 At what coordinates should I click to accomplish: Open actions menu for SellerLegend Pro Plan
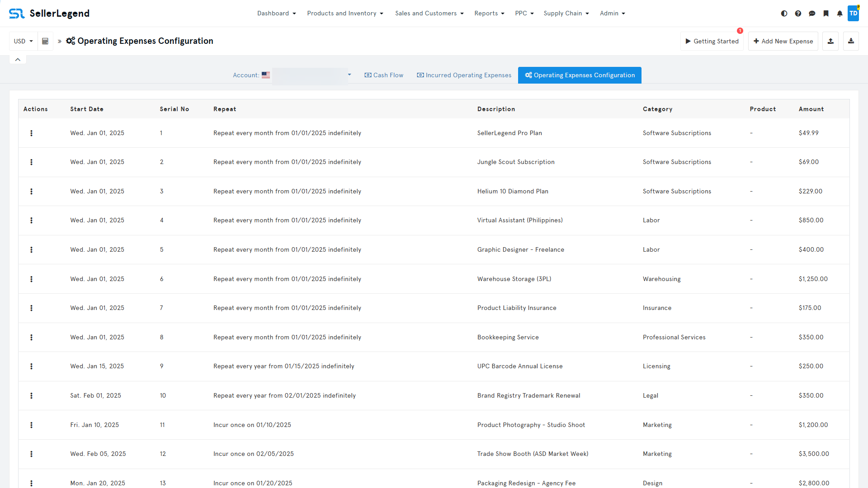(x=31, y=133)
